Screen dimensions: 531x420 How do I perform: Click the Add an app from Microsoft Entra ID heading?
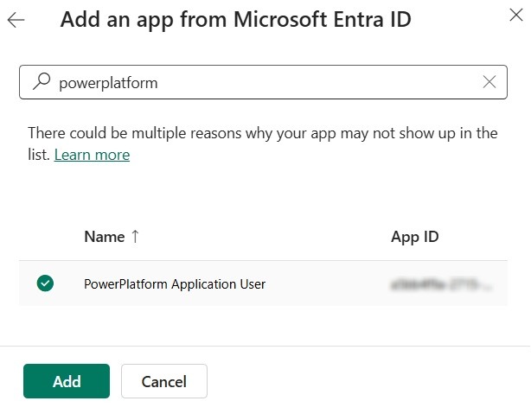click(x=235, y=20)
